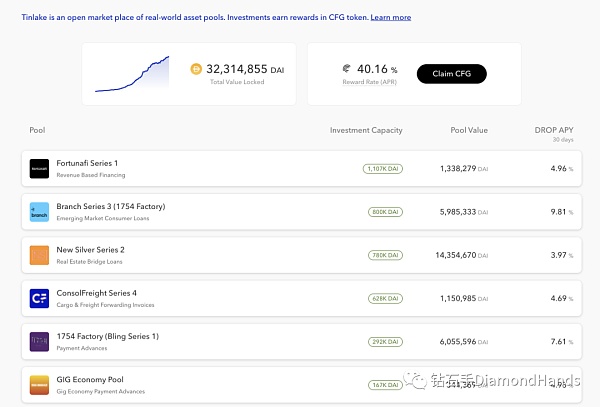Image resolution: width=600 pixels, height=407 pixels.
Task: Select the 800K DAI capacity badge
Action: pos(384,212)
